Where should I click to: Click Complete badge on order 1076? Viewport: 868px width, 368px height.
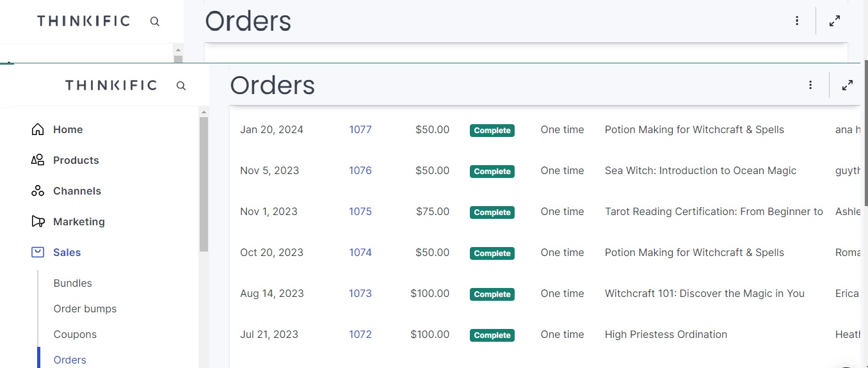(492, 172)
